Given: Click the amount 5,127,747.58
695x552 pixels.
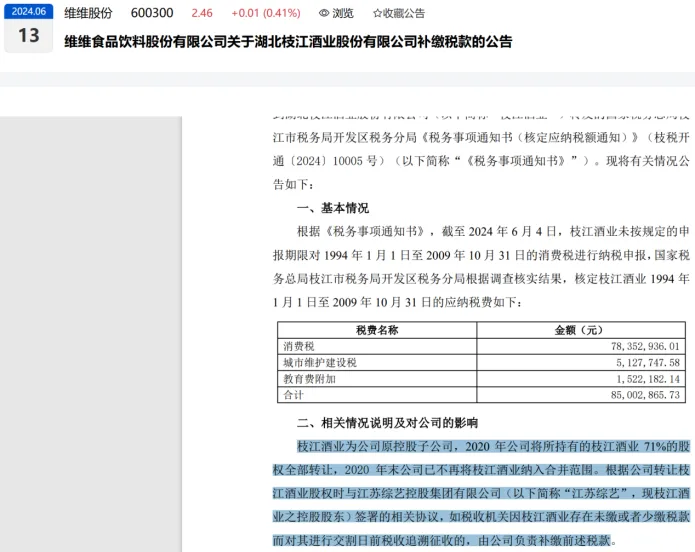Looking at the screenshot, I should pos(648,363).
